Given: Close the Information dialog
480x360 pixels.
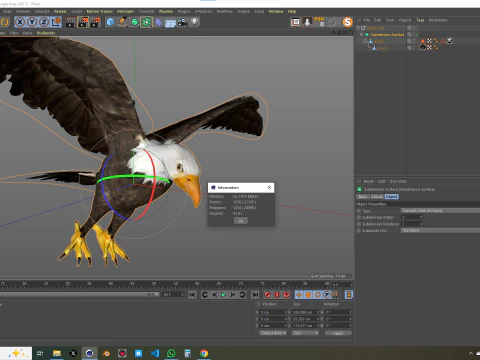Looking at the screenshot, I should [269, 187].
